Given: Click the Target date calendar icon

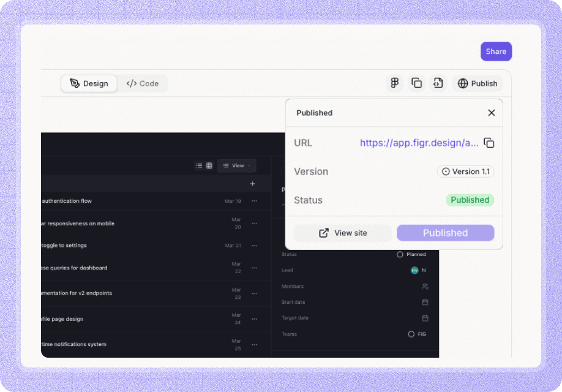Looking at the screenshot, I should click(425, 318).
